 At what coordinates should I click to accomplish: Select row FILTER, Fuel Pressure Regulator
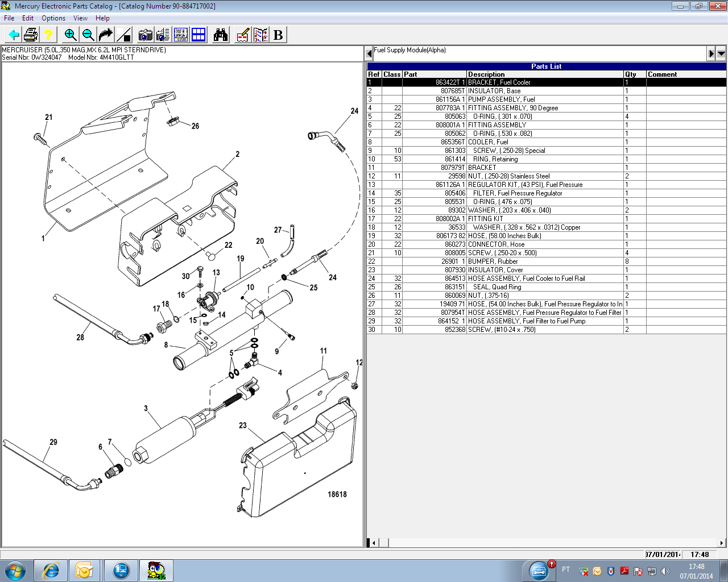tap(547, 193)
